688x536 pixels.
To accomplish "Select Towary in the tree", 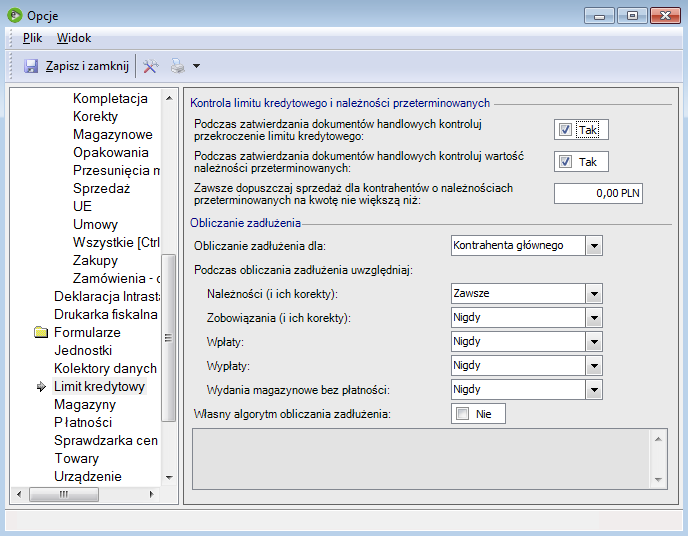I will click(x=76, y=458).
